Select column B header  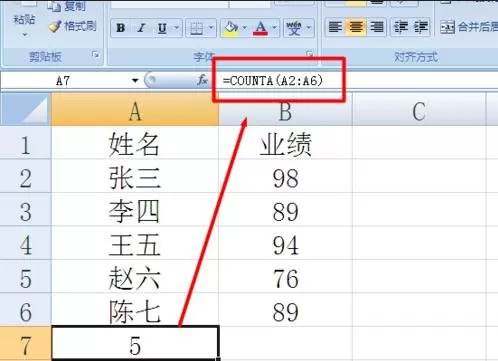click(x=285, y=110)
